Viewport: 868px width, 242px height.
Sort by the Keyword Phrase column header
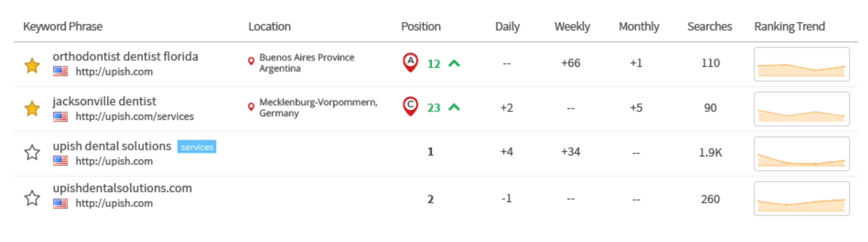(x=63, y=26)
